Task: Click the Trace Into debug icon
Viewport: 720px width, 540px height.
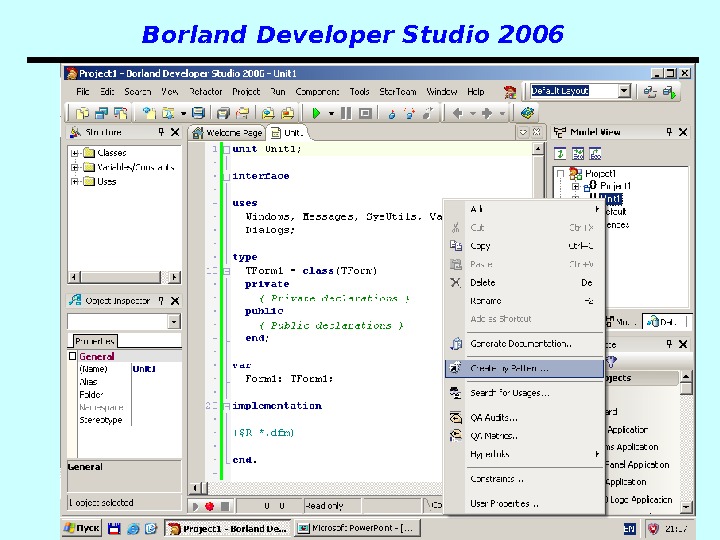Action: (392, 113)
